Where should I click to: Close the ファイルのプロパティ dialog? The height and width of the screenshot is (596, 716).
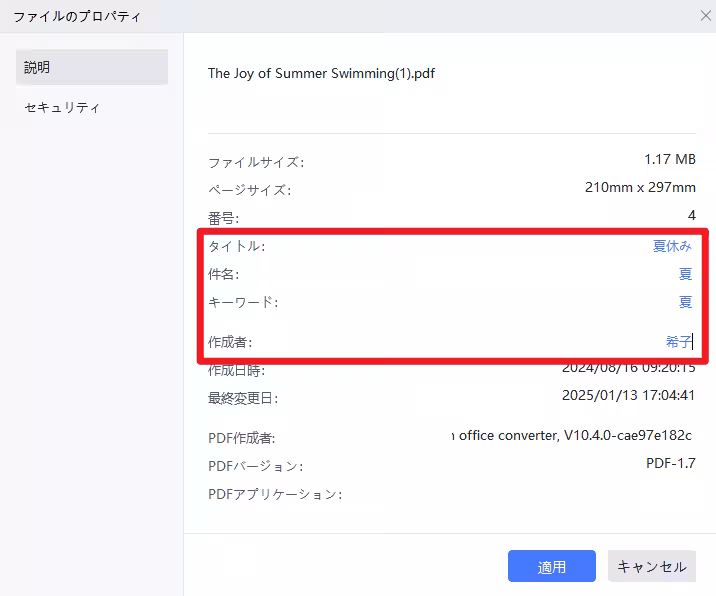(x=705, y=15)
